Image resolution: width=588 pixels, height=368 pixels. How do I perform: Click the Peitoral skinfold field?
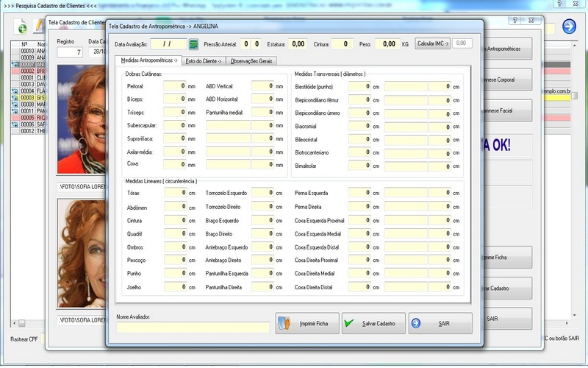tap(175, 86)
